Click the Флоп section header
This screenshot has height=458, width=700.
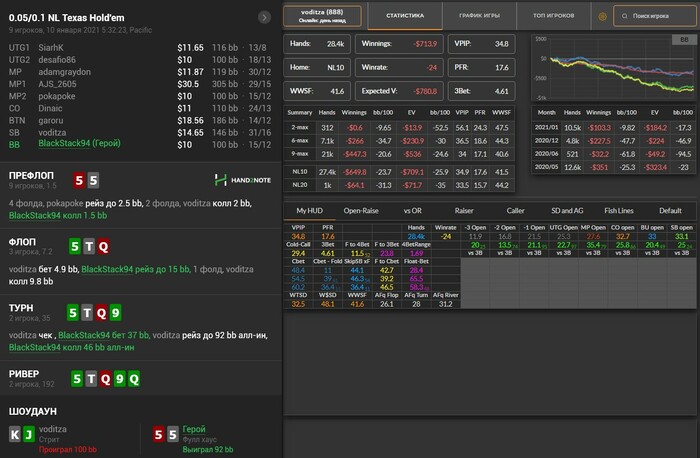point(22,242)
